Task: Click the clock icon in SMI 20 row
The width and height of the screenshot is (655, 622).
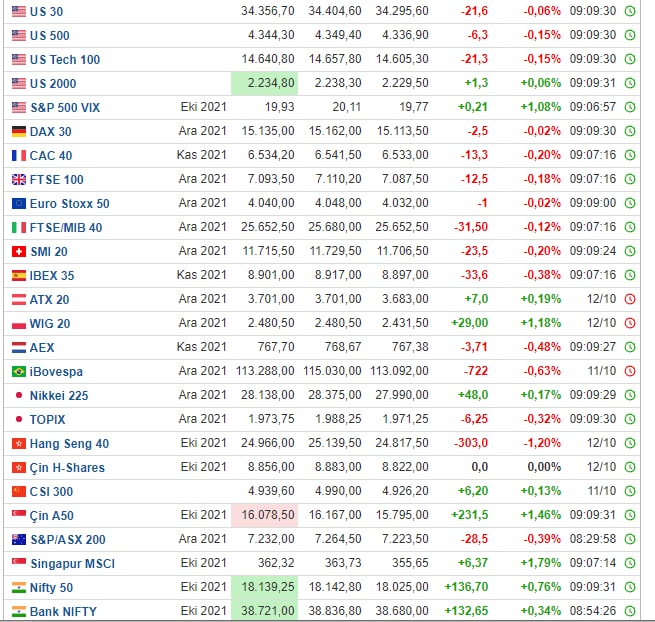Action: [630, 251]
